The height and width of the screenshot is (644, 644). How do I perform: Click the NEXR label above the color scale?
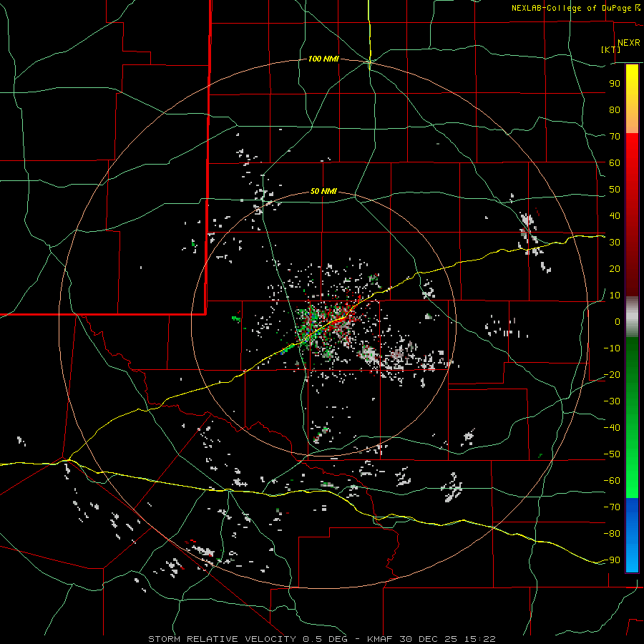click(629, 43)
